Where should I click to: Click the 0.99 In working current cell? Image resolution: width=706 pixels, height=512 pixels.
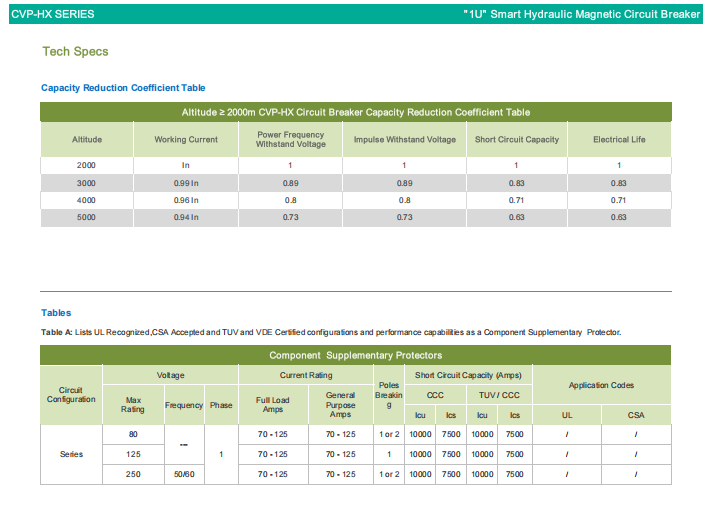click(x=186, y=183)
